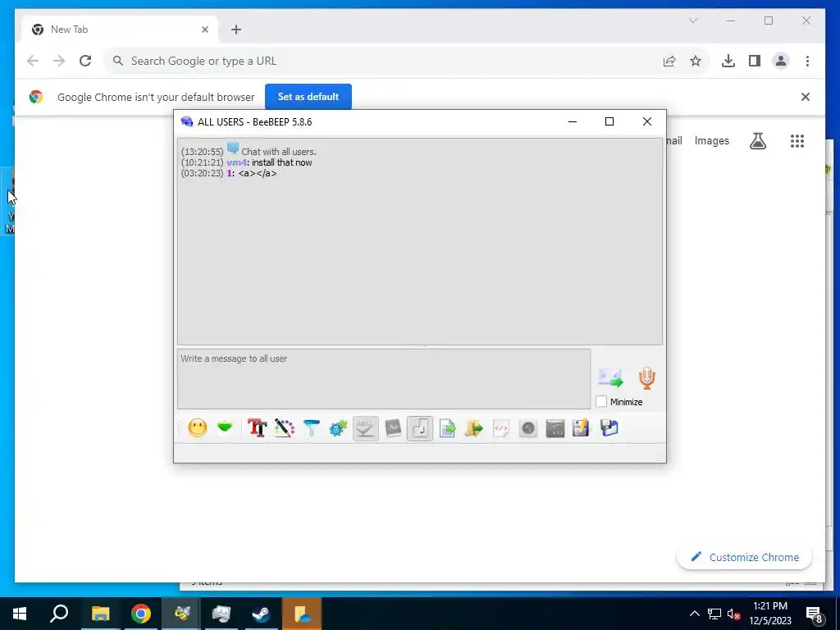Switch to BeeBEEP bee taskbar icon
This screenshot has height=630, width=840.
click(x=181, y=614)
